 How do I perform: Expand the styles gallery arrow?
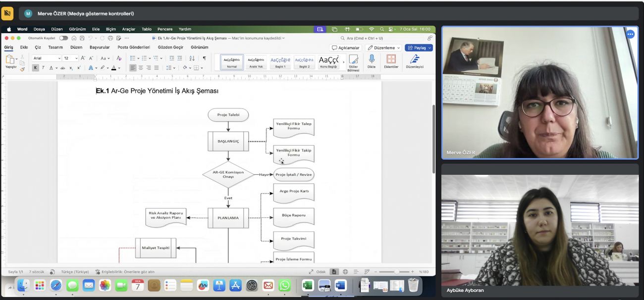click(x=343, y=62)
